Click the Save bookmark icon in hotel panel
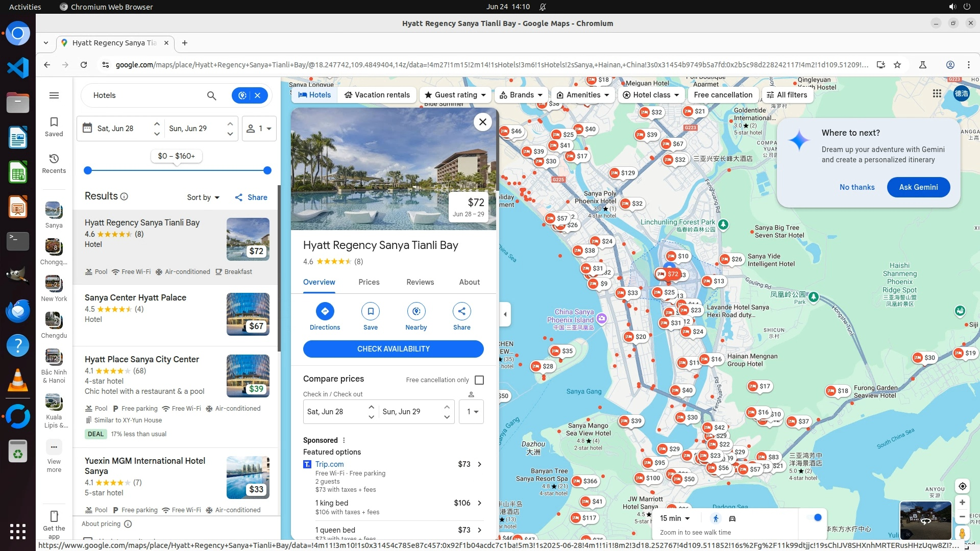 click(x=371, y=311)
